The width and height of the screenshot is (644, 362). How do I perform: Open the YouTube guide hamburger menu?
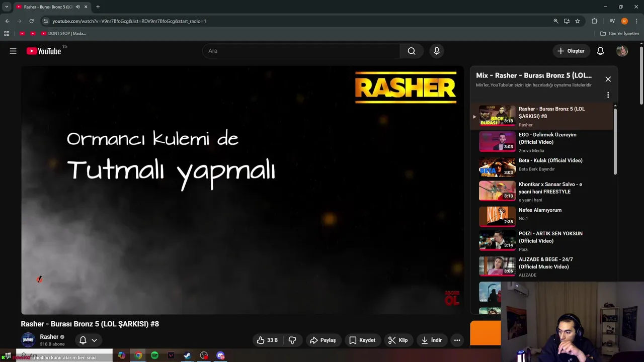(x=13, y=51)
